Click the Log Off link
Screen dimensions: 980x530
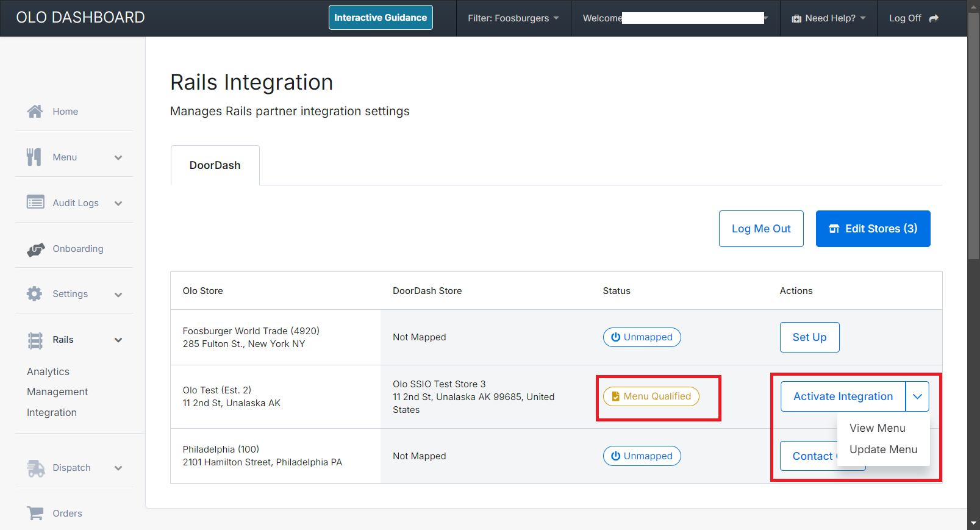click(914, 18)
